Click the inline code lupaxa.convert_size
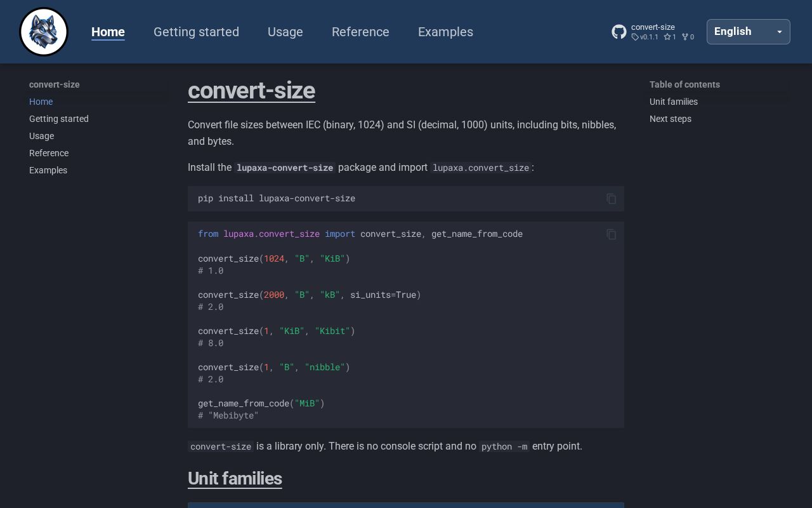Screen dimensions: 812x508 481,168
